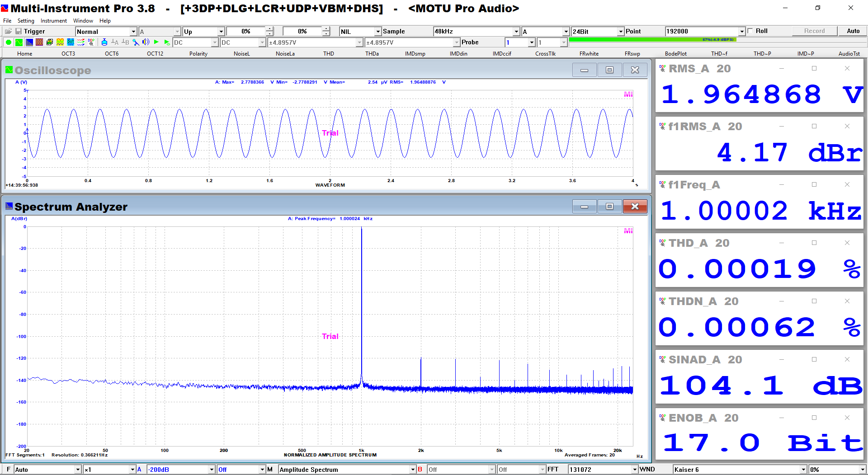Open the 48kHz sample rate dropdown
This screenshot has width=868, height=475.
[476, 31]
